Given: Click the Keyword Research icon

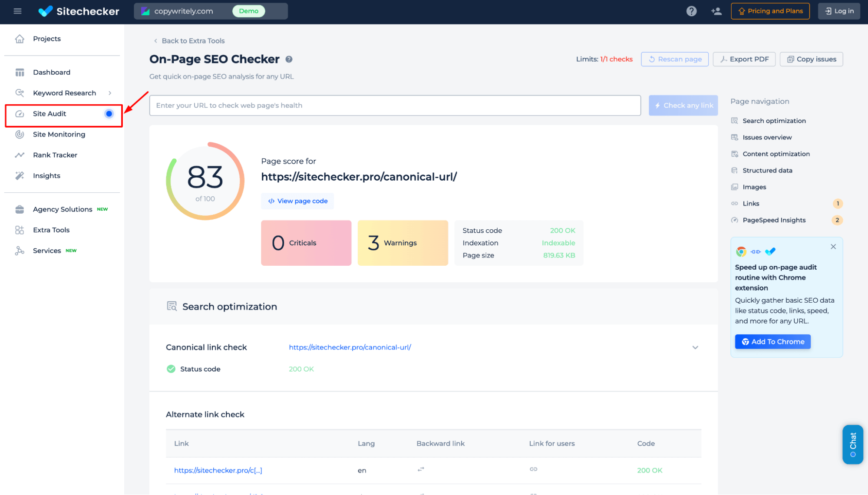Looking at the screenshot, I should 20,92.
